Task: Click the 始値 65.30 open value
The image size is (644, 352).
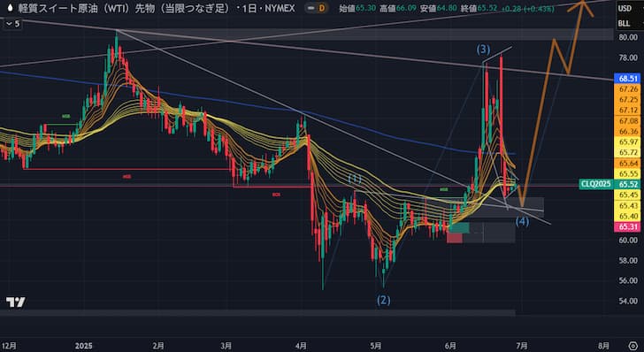Action: tap(357, 8)
